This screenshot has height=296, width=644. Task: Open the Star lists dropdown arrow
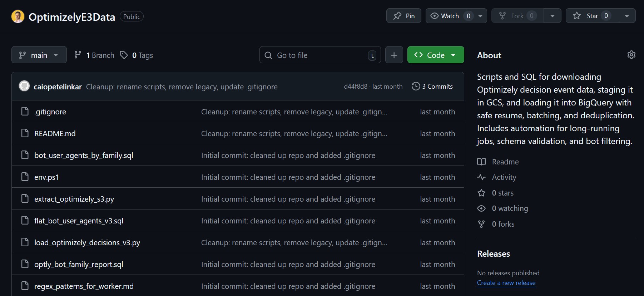point(627,16)
